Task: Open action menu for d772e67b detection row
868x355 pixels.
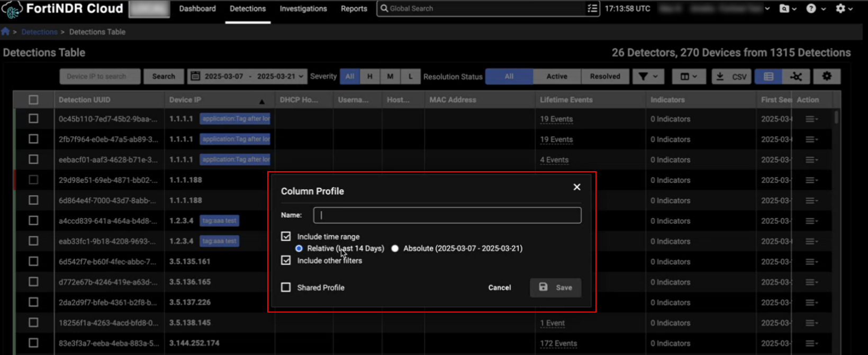Action: (811, 282)
